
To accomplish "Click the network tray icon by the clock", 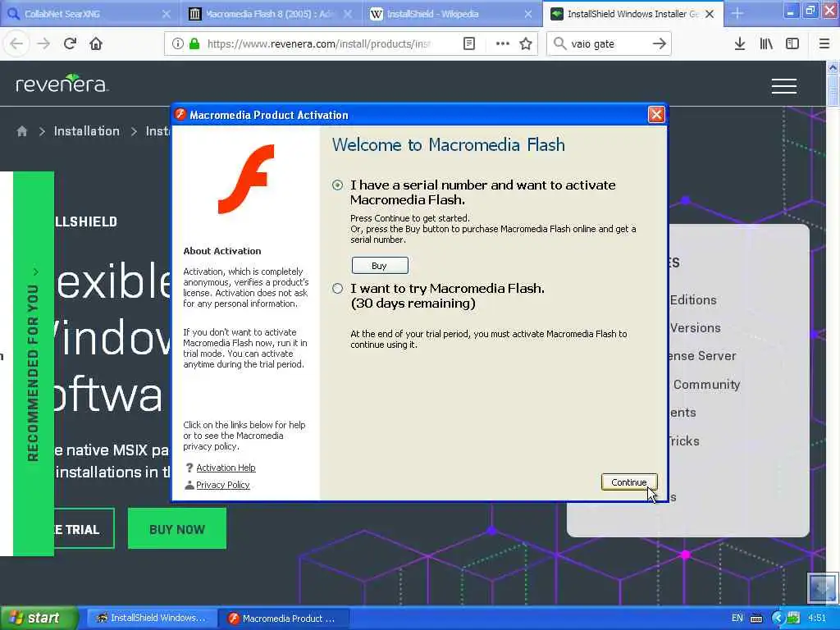I will (x=793, y=618).
